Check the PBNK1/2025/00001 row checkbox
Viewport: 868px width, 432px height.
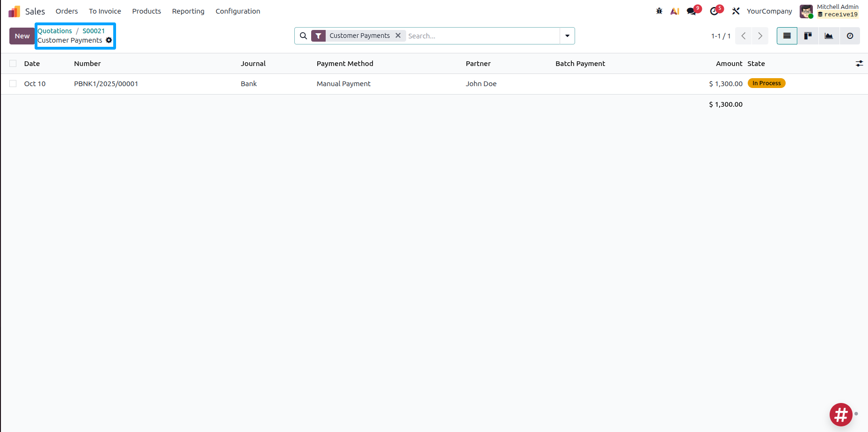pos(13,84)
